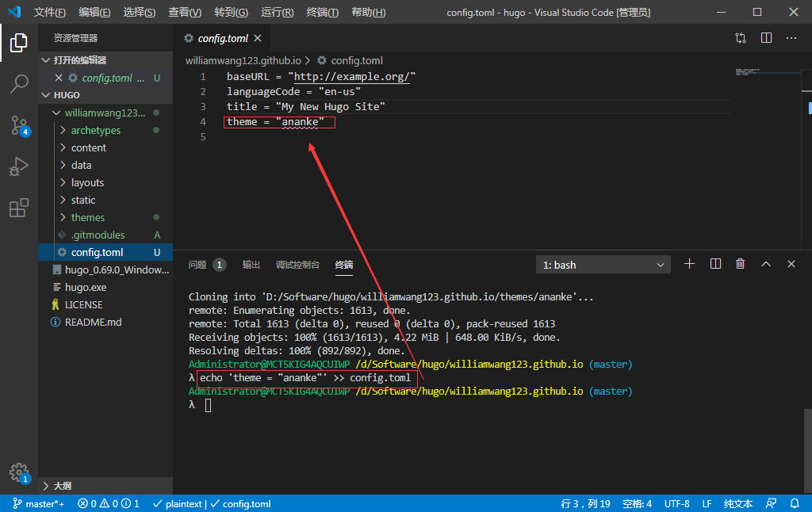Open the editor More Actions ellipsis
Screen dimensions: 812x512
[791, 38]
